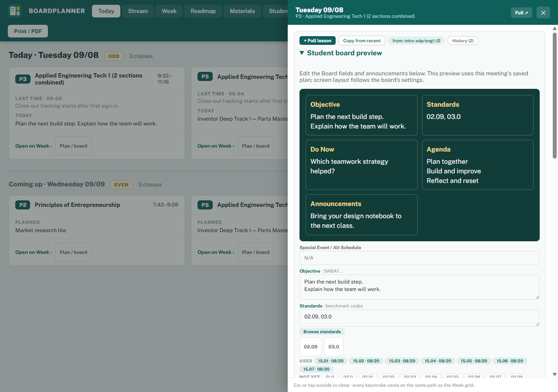558x392 pixels.
Task: Click inside the Objective text area
Action: 419,287
